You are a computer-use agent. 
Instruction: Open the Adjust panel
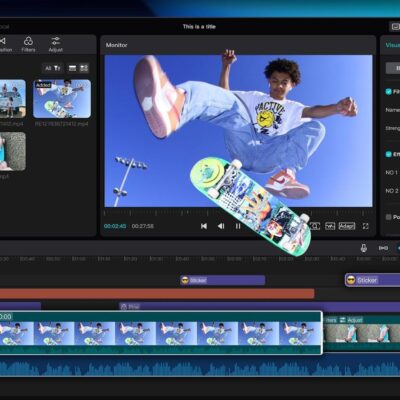coord(56,44)
